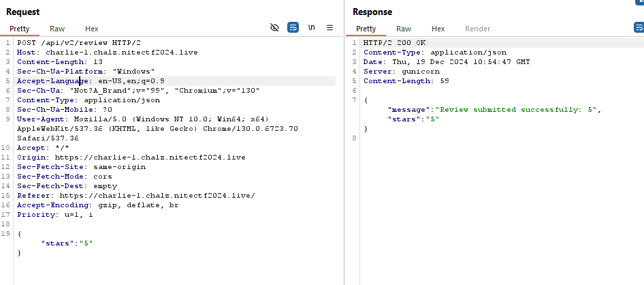
Task: Place cursor in the "stars":"5" request body
Action: pos(67,243)
